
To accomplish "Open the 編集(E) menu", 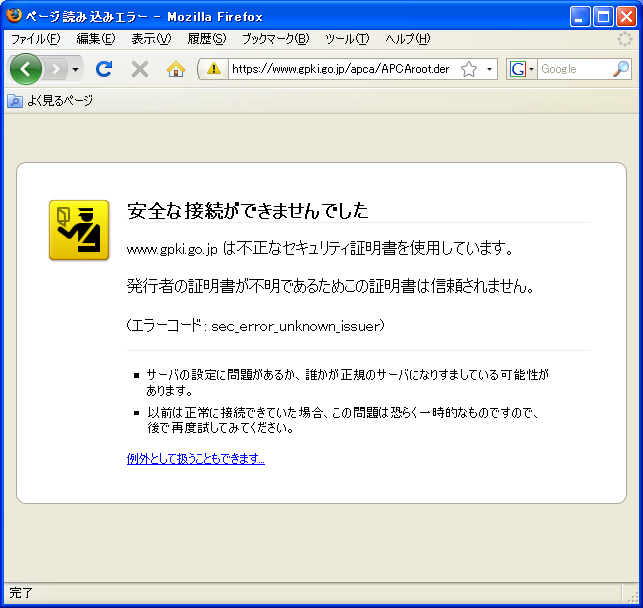I will click(96, 39).
